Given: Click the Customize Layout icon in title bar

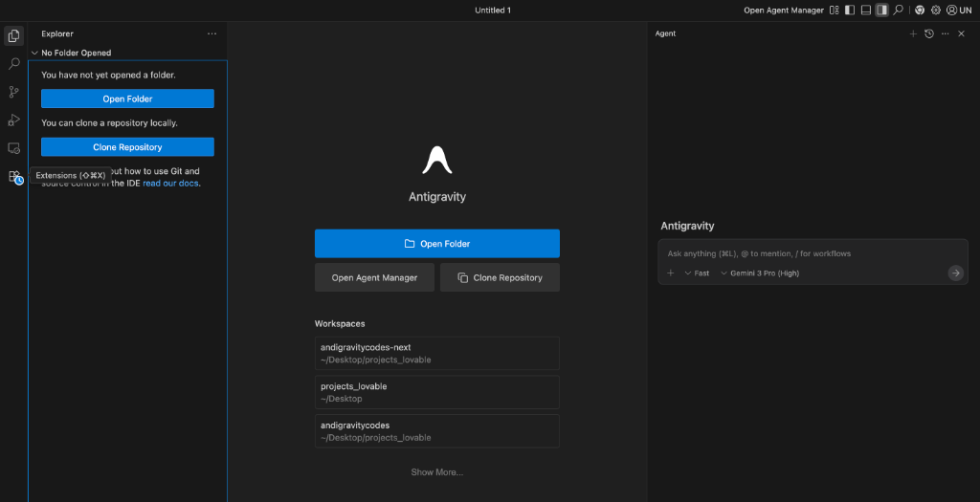Looking at the screenshot, I should click(834, 10).
